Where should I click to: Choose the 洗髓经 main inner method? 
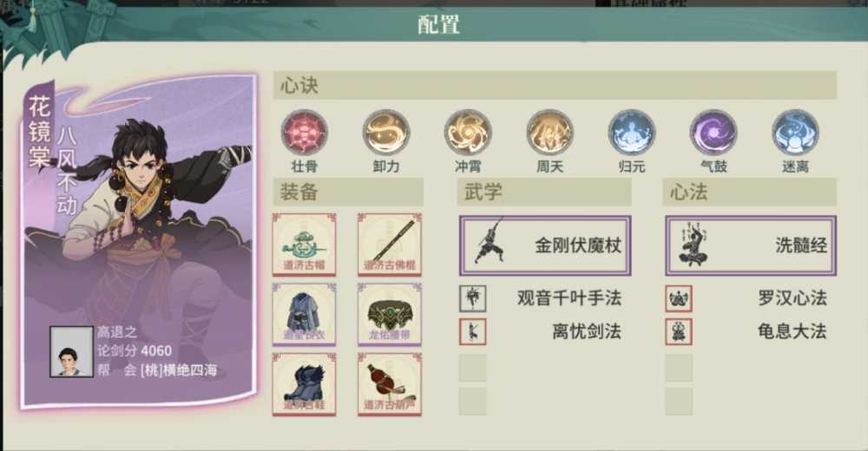(751, 245)
